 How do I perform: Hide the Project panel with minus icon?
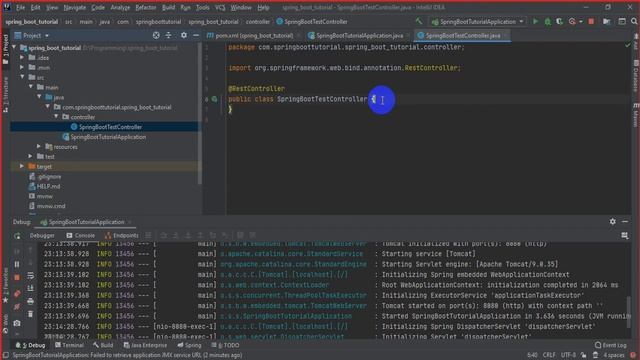click(x=196, y=36)
